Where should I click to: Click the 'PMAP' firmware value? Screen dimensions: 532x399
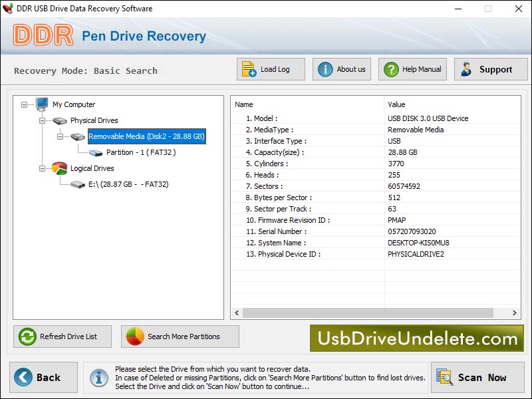[x=396, y=220]
